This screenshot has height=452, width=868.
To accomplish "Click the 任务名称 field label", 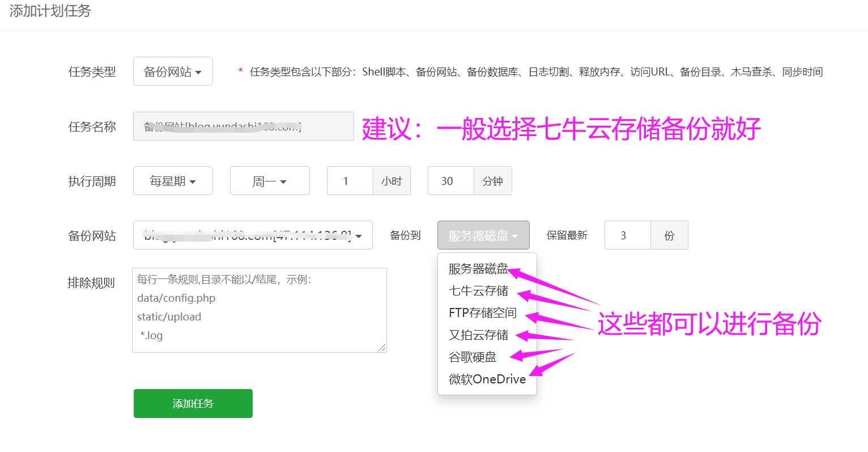I will (92, 126).
